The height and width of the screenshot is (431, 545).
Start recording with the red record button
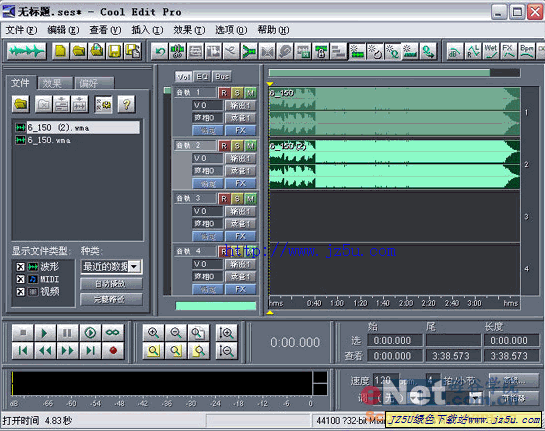point(113,350)
